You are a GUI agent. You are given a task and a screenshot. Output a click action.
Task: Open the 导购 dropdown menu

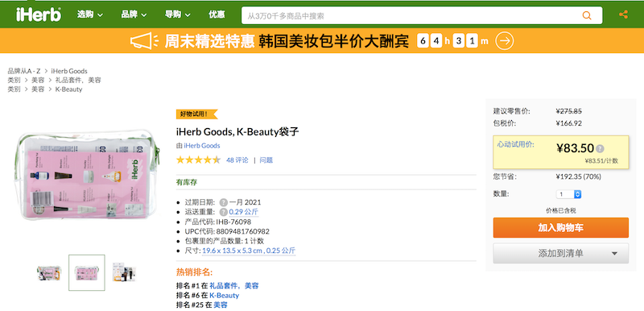point(177,15)
